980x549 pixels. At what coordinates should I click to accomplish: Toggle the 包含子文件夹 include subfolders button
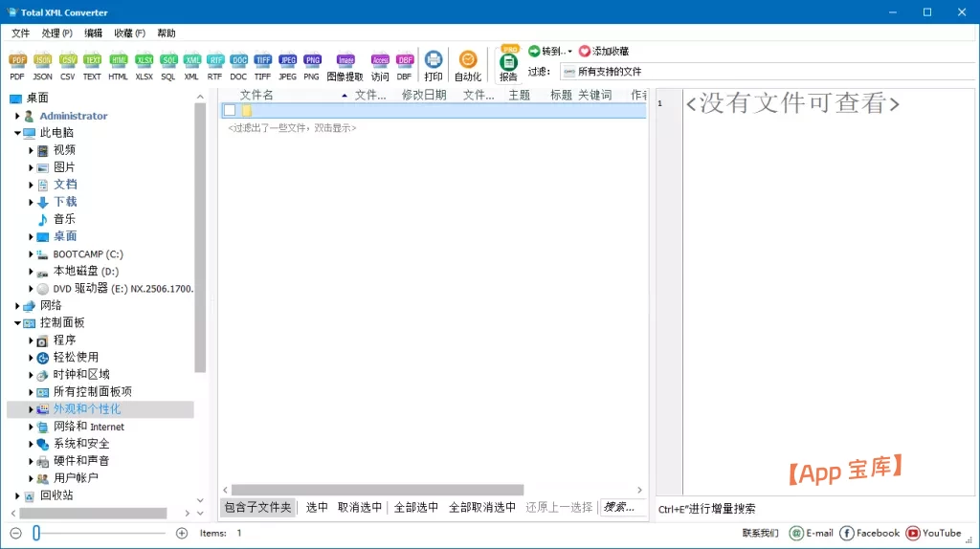click(x=257, y=507)
